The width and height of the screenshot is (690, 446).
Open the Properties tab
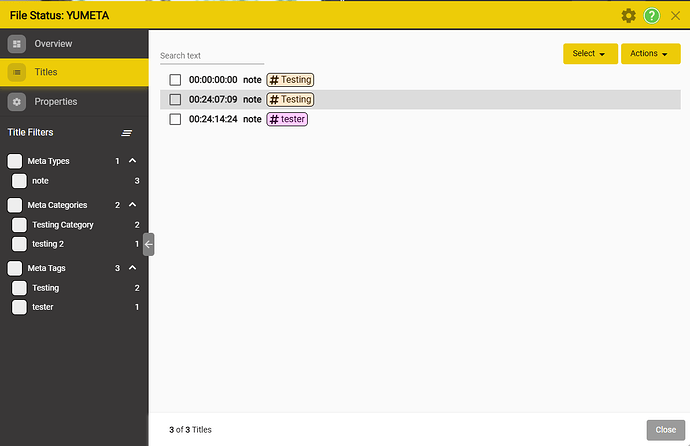tap(55, 101)
